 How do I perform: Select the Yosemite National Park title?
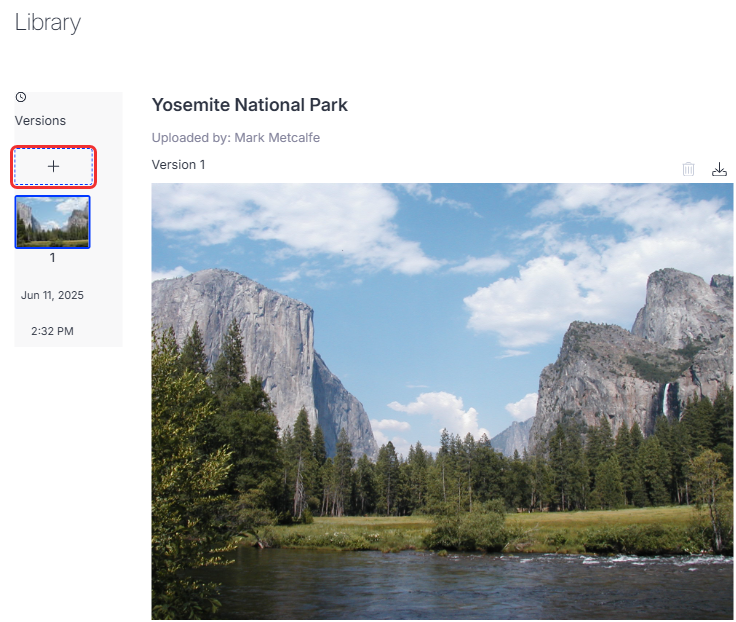(x=250, y=105)
